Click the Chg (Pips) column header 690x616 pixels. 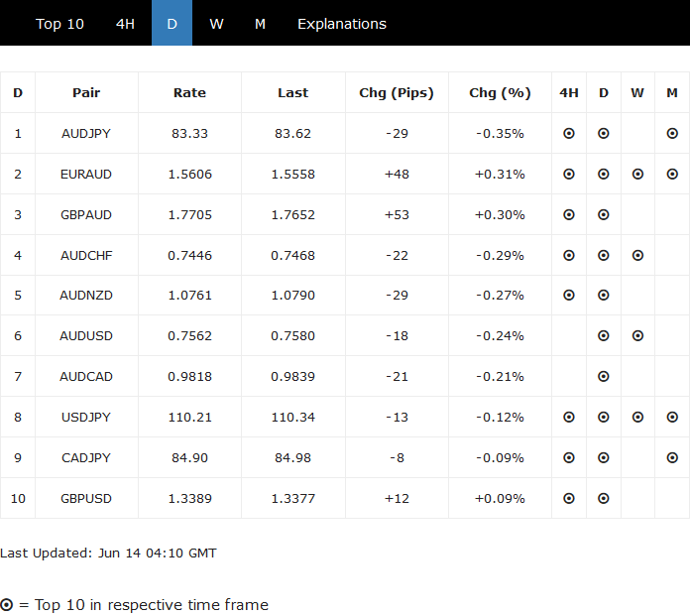click(397, 93)
